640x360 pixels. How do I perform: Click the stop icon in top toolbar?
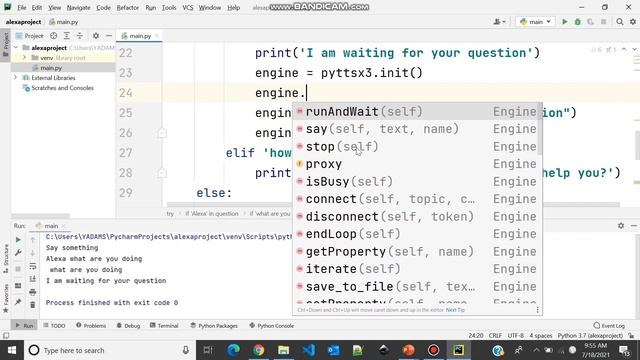[x=604, y=22]
